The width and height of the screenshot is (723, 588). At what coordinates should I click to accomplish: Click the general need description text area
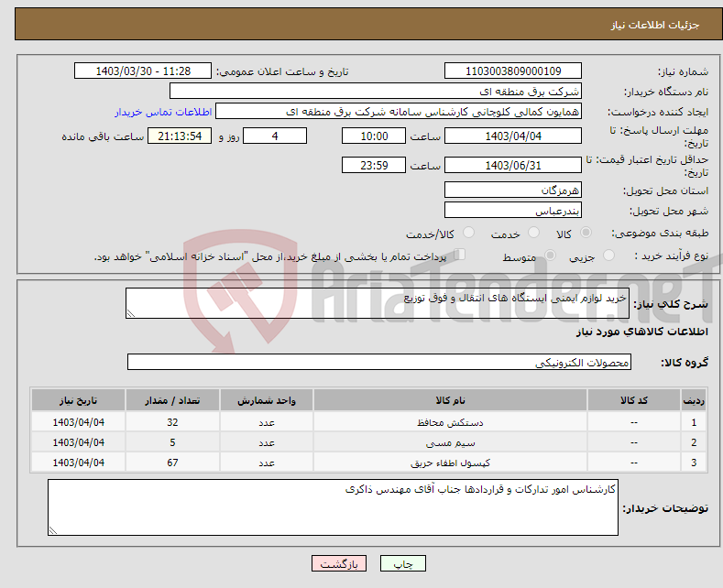(x=378, y=303)
